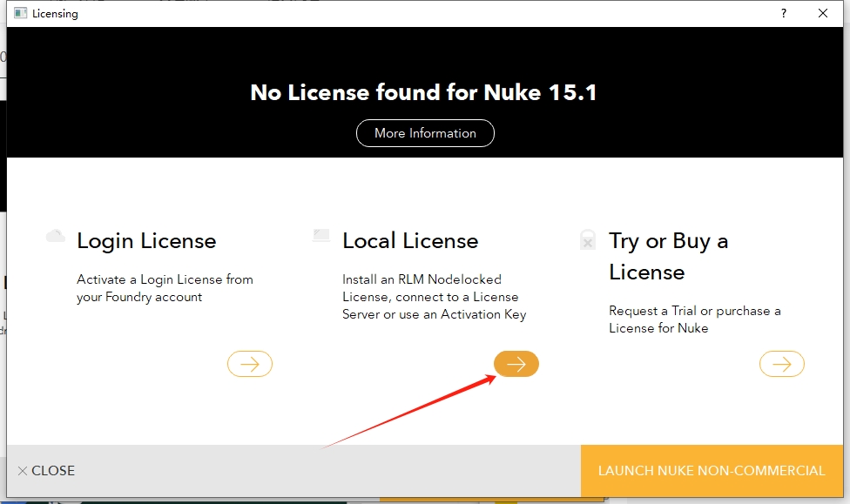Open More Information about the missing license
The height and width of the screenshot is (504, 850).
(x=425, y=133)
